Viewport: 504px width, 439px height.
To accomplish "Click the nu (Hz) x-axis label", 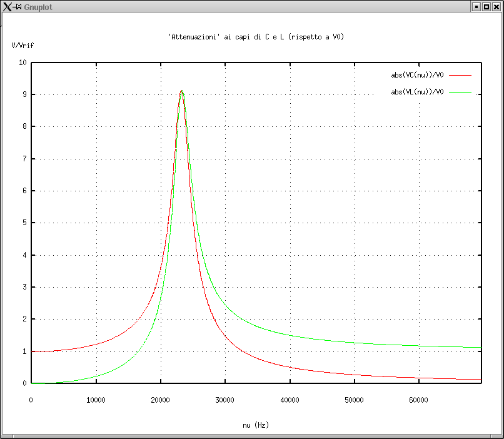I will point(256,425).
